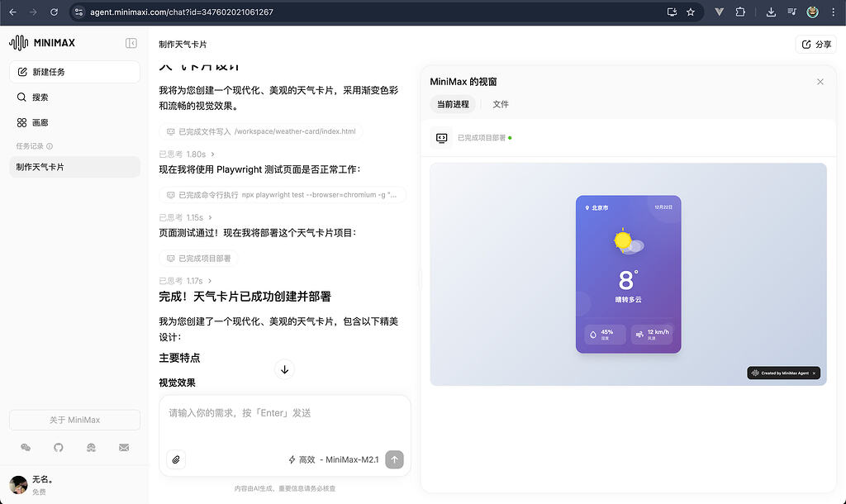Click the 45% humidity tile in weather card
The height and width of the screenshot is (504, 846).
click(605, 335)
